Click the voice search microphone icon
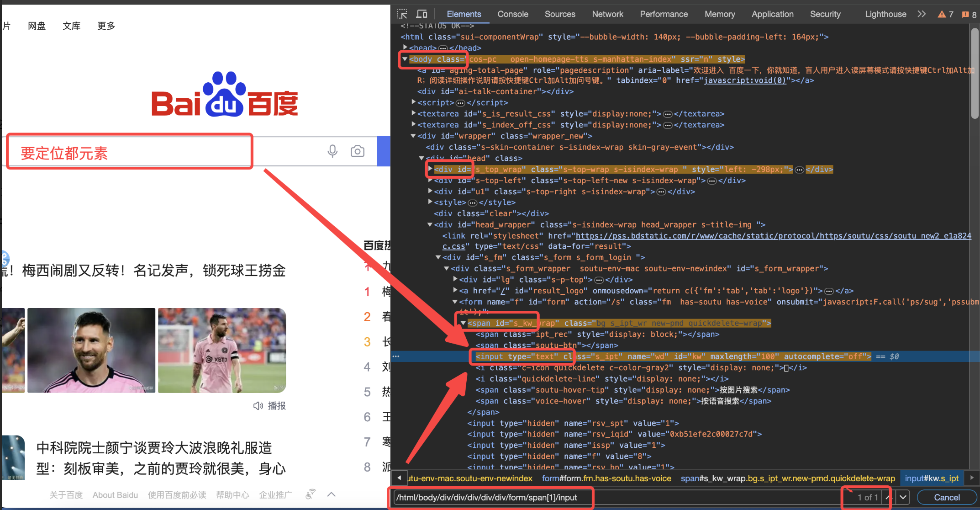The width and height of the screenshot is (980, 510). click(332, 151)
